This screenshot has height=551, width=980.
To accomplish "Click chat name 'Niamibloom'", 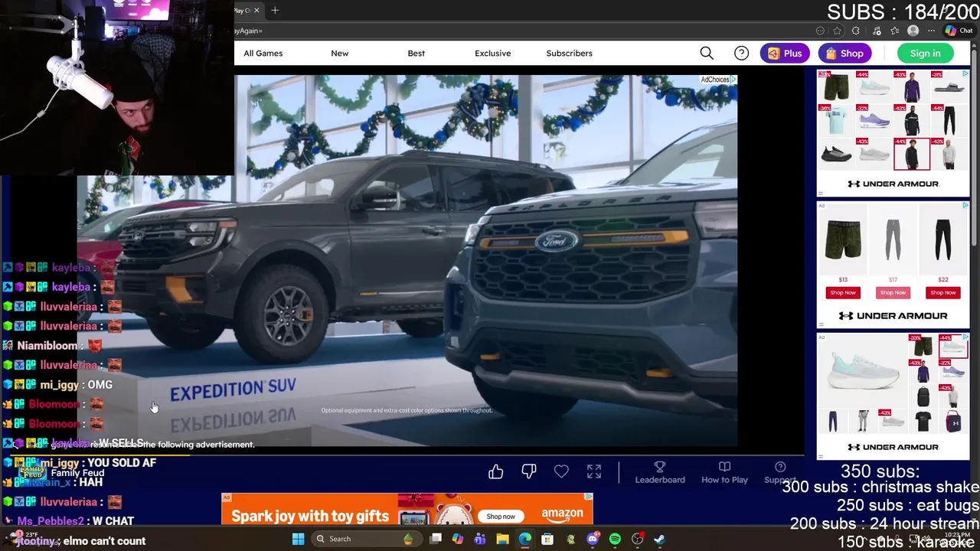I will pyautogui.click(x=47, y=346).
